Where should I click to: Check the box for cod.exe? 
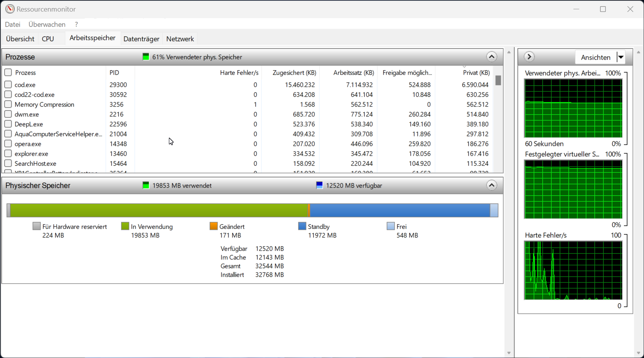8,84
